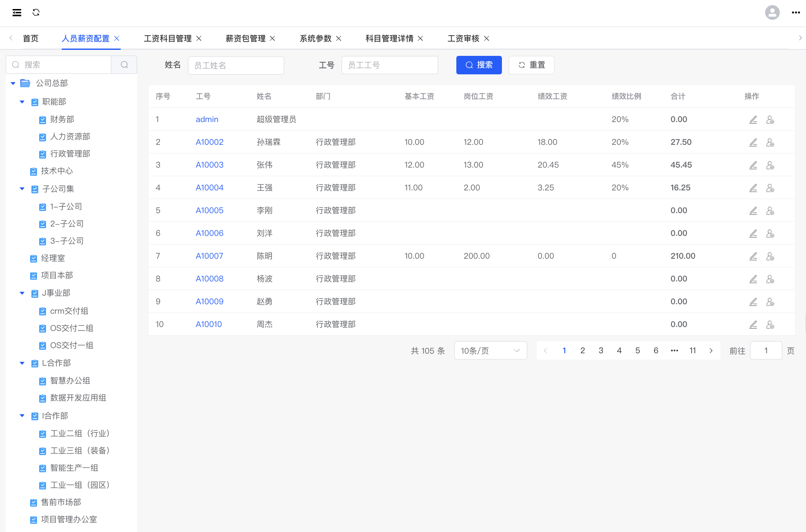The height and width of the screenshot is (532, 806).
Task: Switch to the 首页 tab
Action: click(31, 38)
